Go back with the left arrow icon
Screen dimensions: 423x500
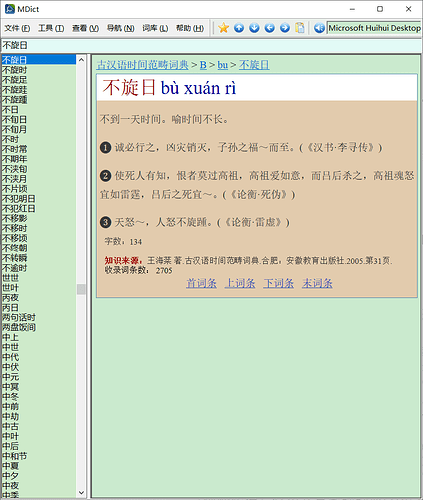click(x=269, y=28)
